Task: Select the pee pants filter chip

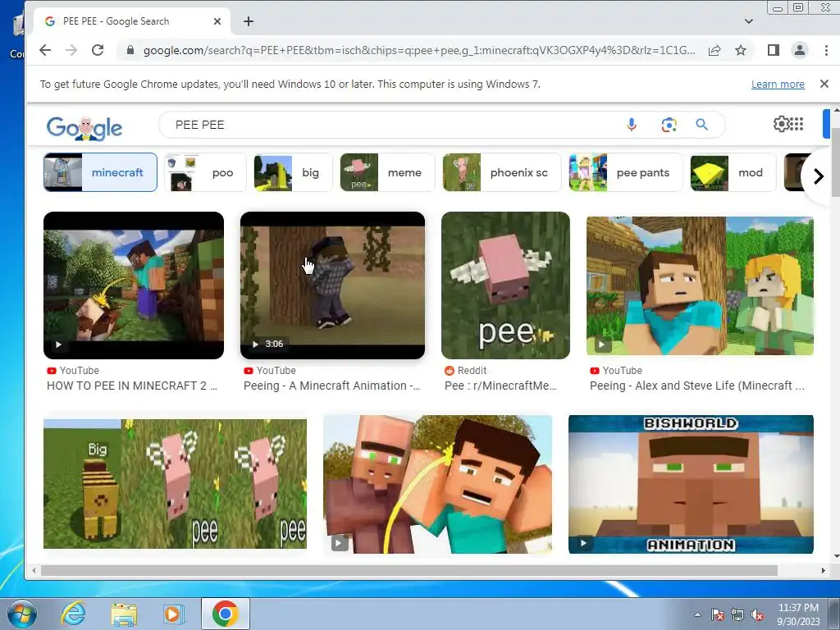Action: tap(625, 172)
